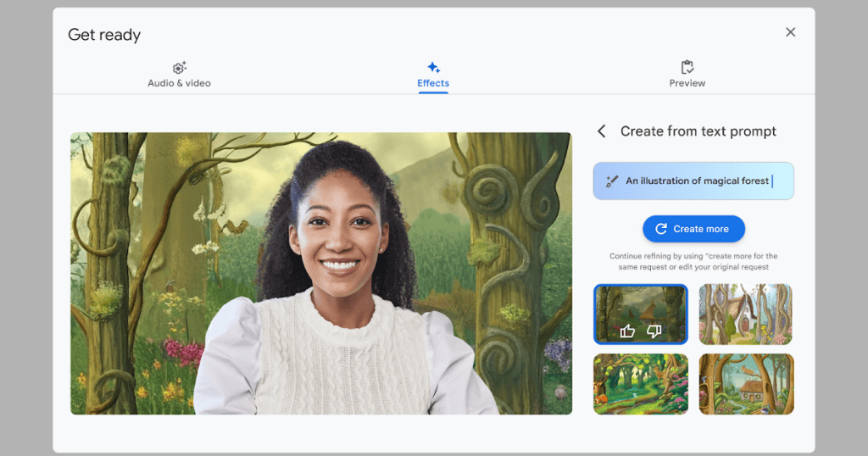Choose the bright green forest stream thumbnail
The width and height of the screenshot is (868, 456).
pos(641,384)
